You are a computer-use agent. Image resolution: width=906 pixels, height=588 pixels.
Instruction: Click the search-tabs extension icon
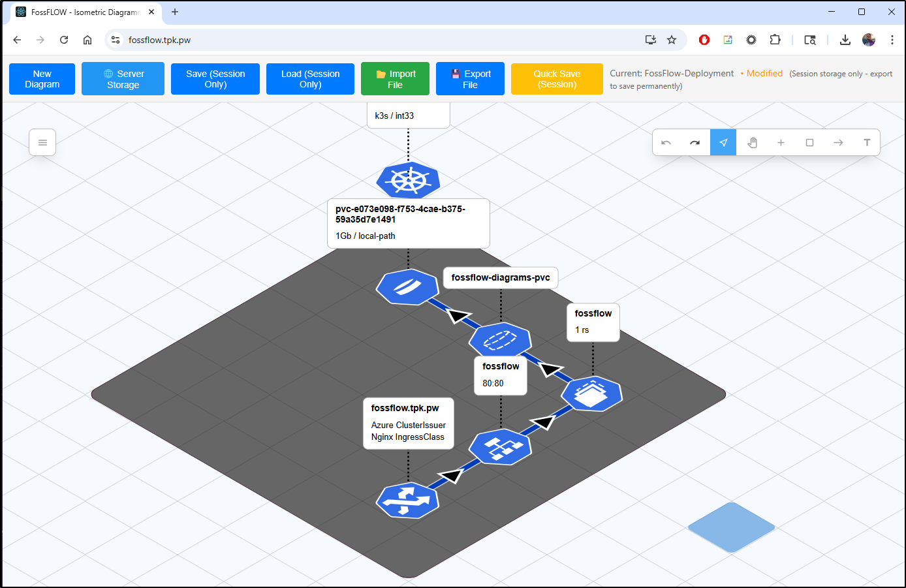click(x=810, y=40)
